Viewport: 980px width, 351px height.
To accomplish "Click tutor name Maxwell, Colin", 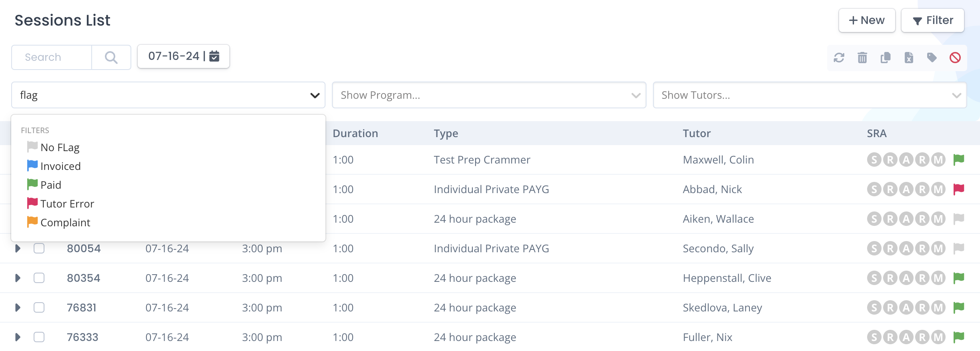I will 718,160.
